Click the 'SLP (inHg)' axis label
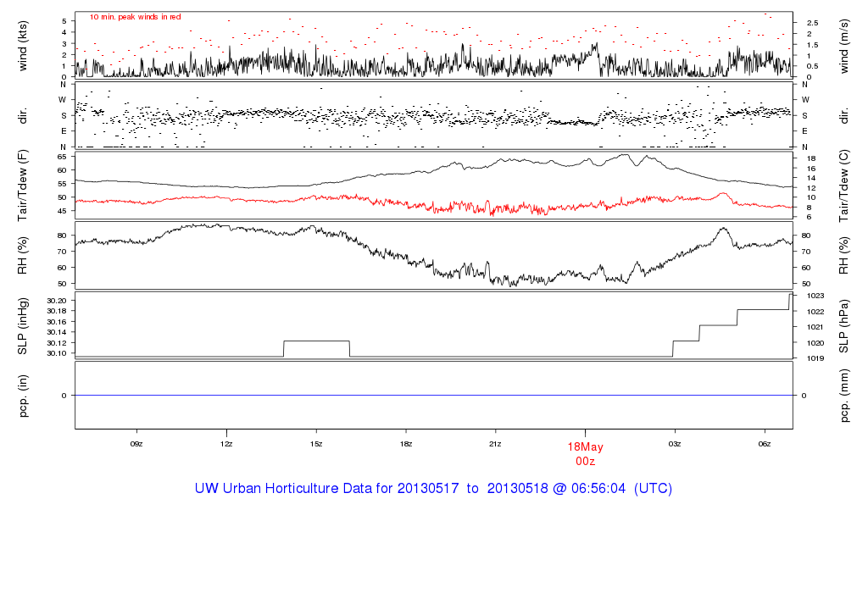This screenshot has height=593, width=868. 23,326
